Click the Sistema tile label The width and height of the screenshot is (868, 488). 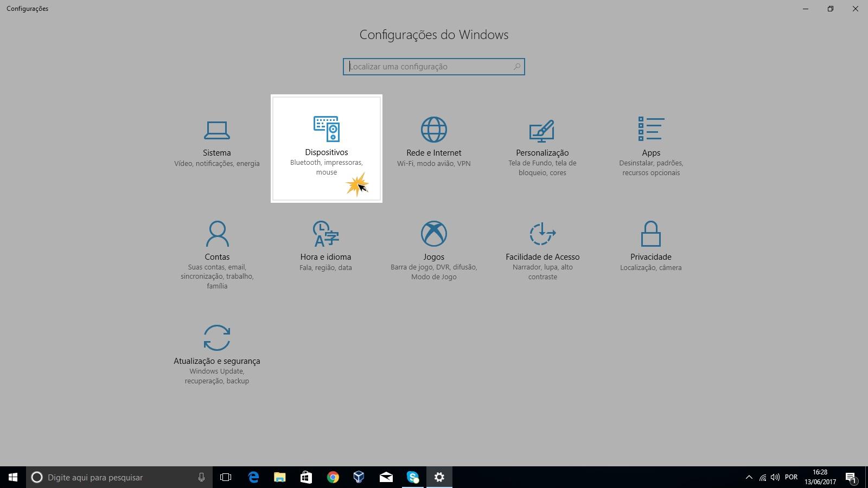pos(217,153)
